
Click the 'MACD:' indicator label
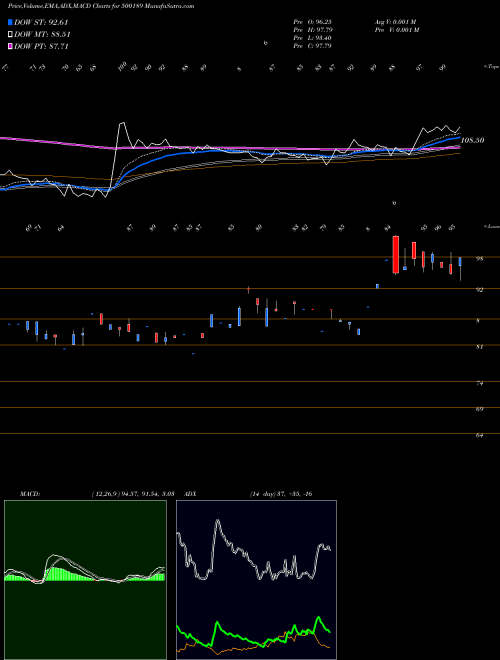pyautogui.click(x=30, y=494)
